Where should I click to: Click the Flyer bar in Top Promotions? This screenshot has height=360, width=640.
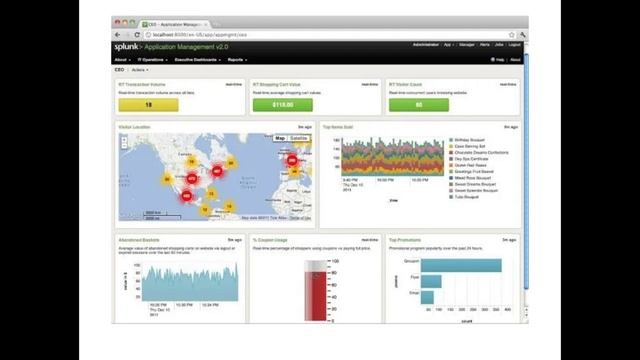tap(431, 281)
